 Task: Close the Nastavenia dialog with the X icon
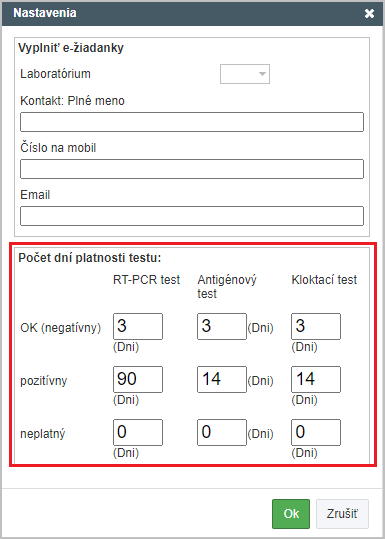click(x=369, y=14)
